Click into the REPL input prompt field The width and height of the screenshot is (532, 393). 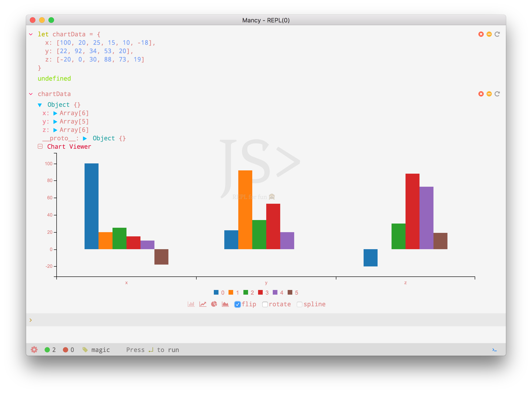tap(262, 320)
